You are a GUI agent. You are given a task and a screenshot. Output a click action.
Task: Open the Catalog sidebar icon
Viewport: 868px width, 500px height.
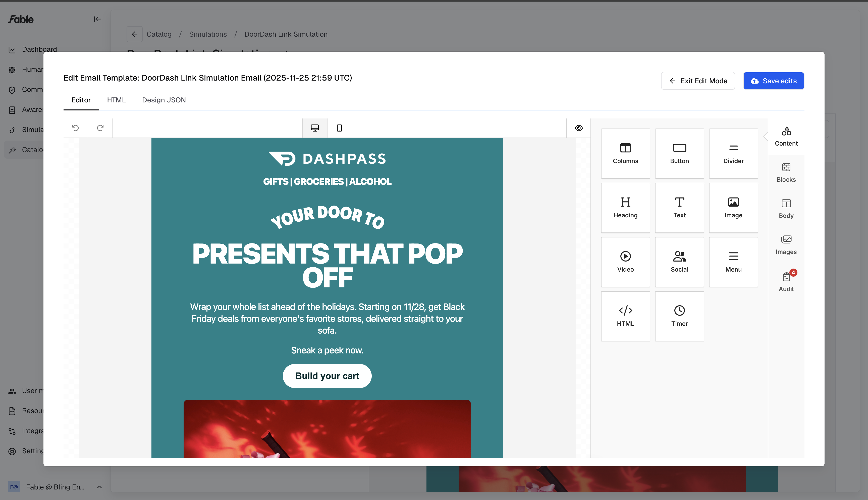[x=12, y=150]
